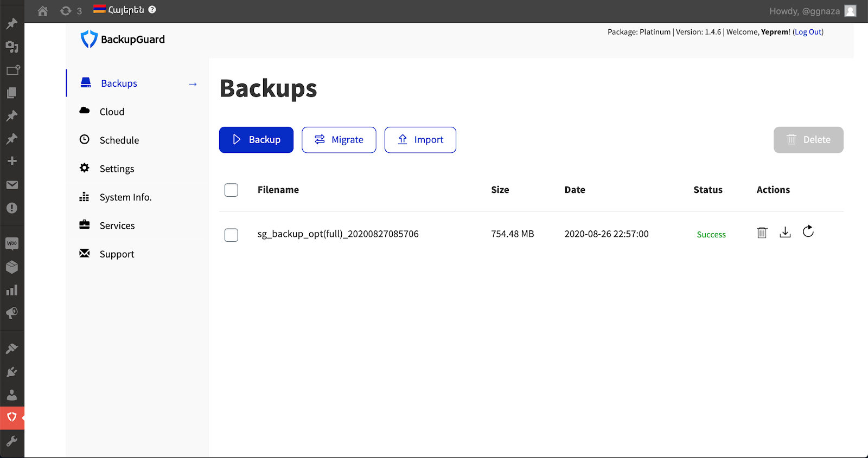The image size is (868, 458).
Task: Download the sg_backup_opt backup file
Action: (x=785, y=233)
